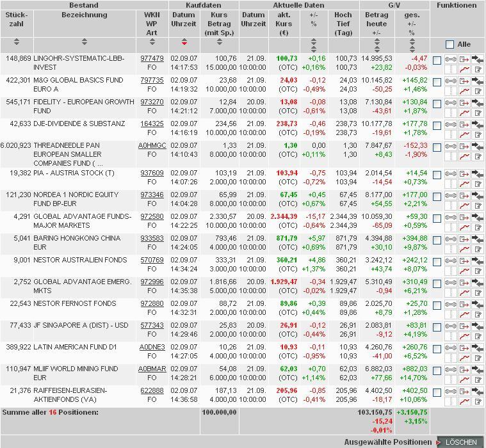Select checkbox for M&G GLOBAL BASICS FUND
Image resolution: width=486 pixels, height=448 pixels.
pos(437,82)
